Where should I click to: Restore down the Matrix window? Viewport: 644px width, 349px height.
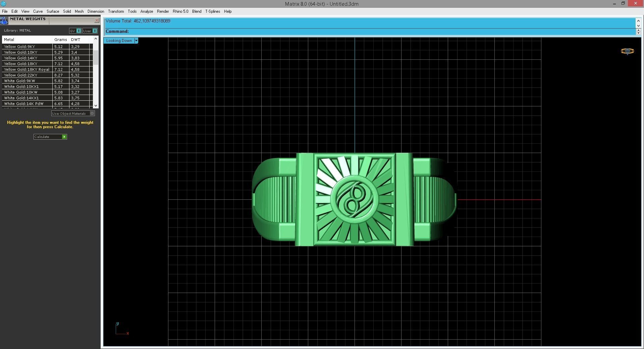click(x=623, y=4)
